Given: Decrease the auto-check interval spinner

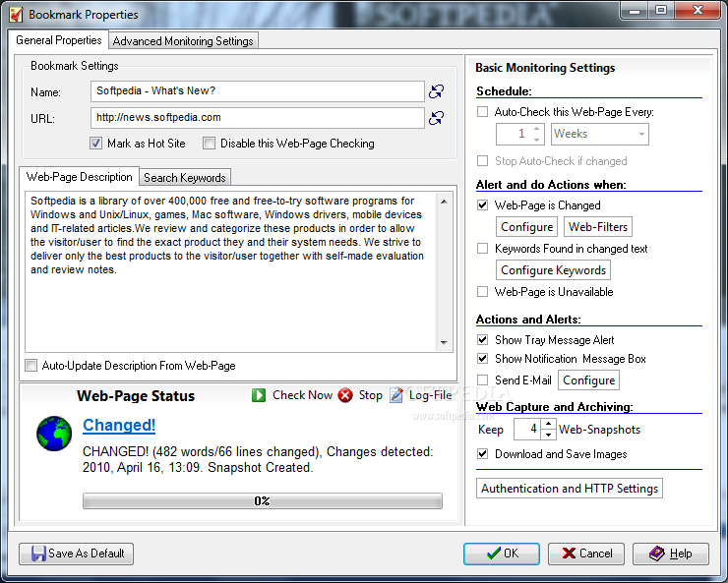Looking at the screenshot, I should (x=537, y=140).
